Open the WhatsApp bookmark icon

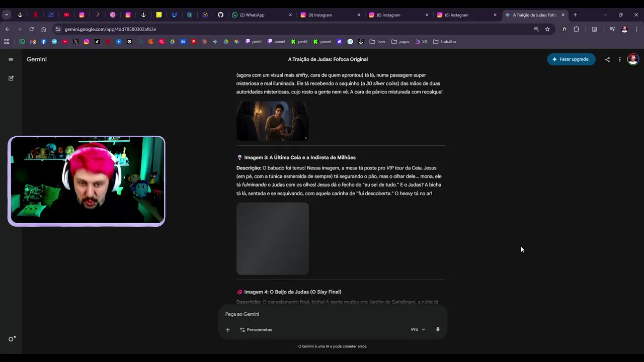click(22, 42)
